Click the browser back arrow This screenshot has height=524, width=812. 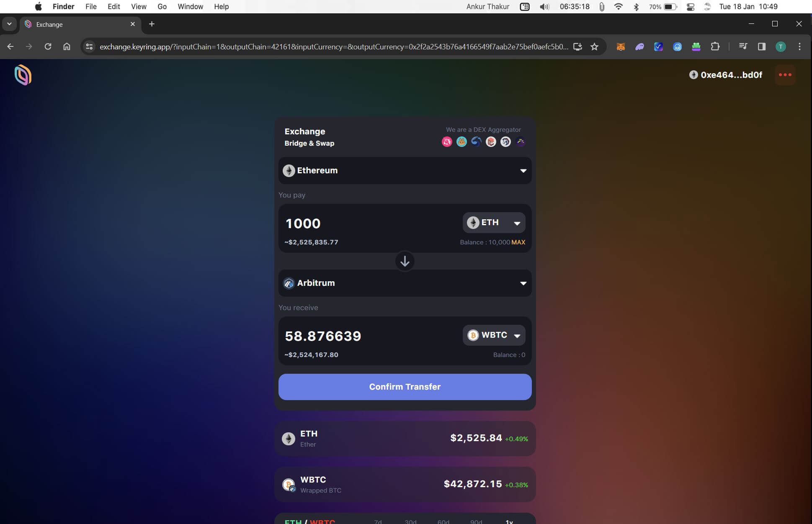click(x=10, y=46)
